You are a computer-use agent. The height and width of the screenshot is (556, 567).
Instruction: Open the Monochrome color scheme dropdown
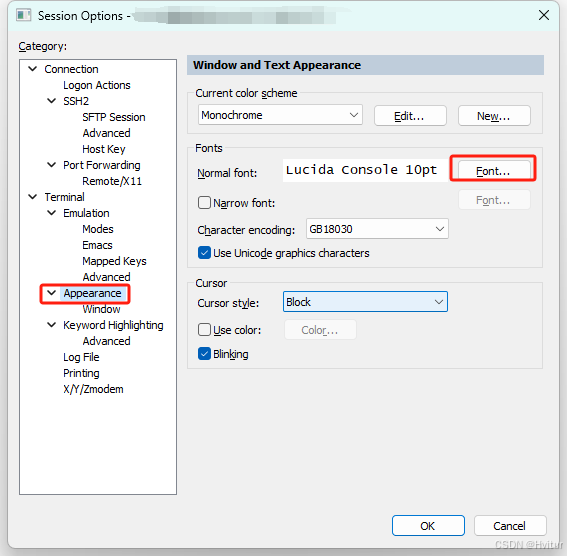point(280,115)
